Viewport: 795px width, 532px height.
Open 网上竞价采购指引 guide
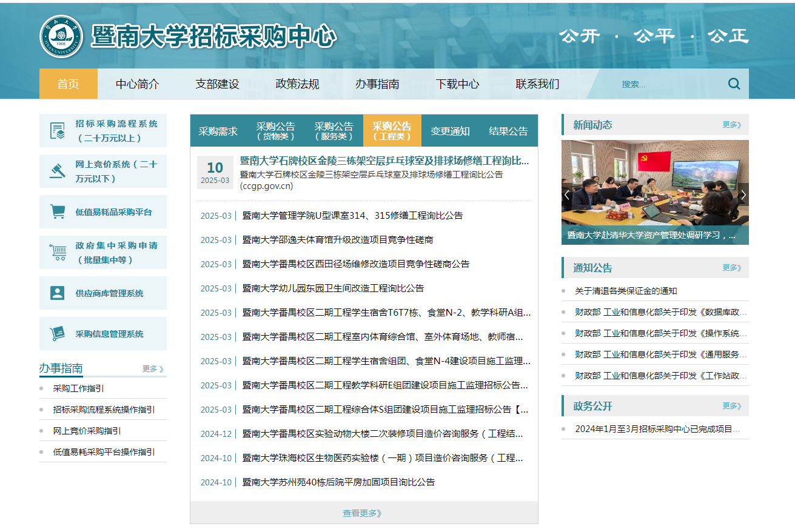click(87, 431)
